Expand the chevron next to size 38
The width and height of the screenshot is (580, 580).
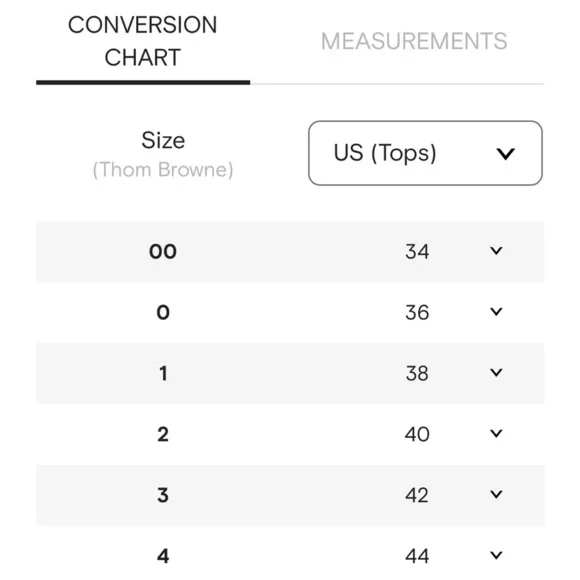coord(496,372)
